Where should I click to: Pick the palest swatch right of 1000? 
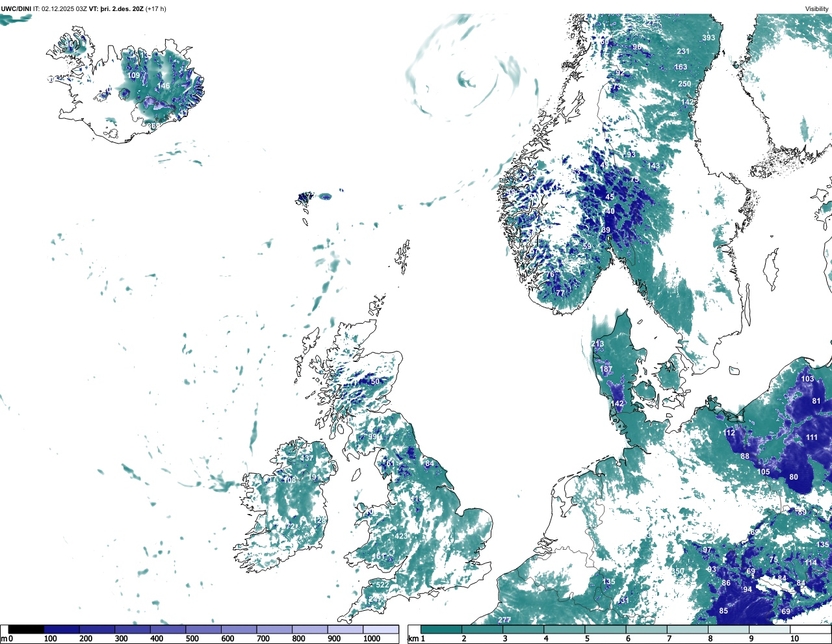pos(380,629)
